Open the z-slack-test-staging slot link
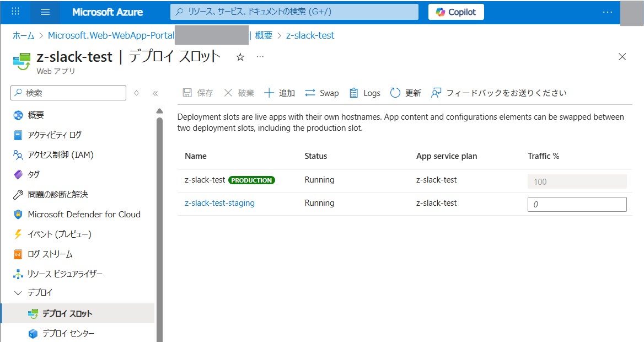 [x=220, y=203]
